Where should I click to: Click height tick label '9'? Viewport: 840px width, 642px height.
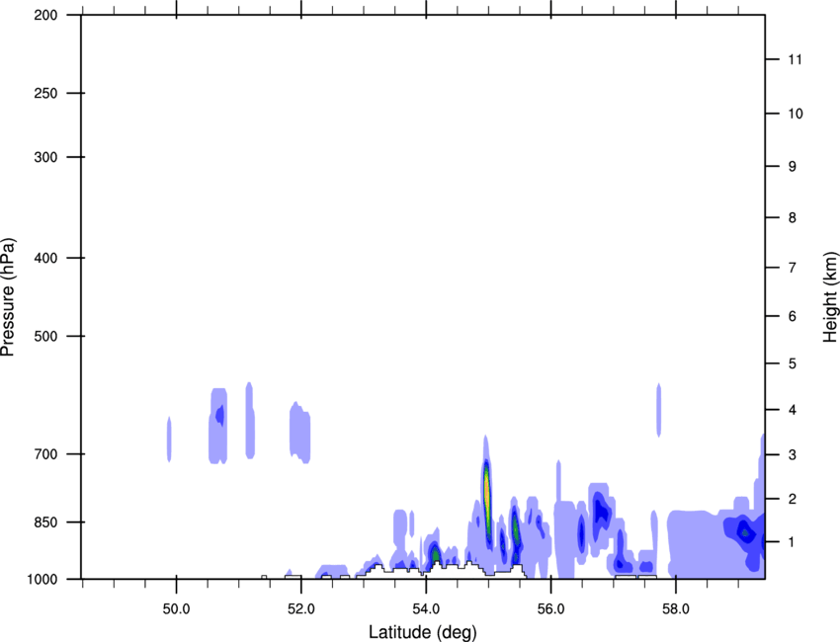793,167
